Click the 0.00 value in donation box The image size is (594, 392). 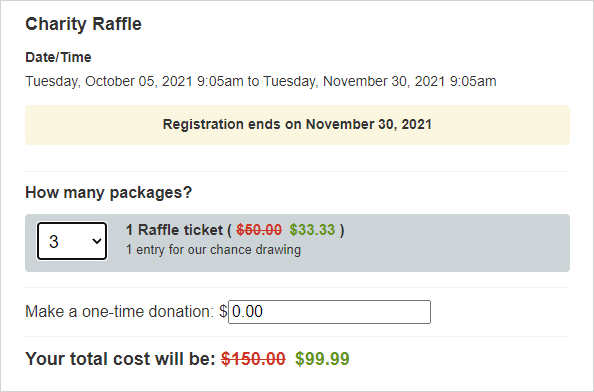(247, 312)
